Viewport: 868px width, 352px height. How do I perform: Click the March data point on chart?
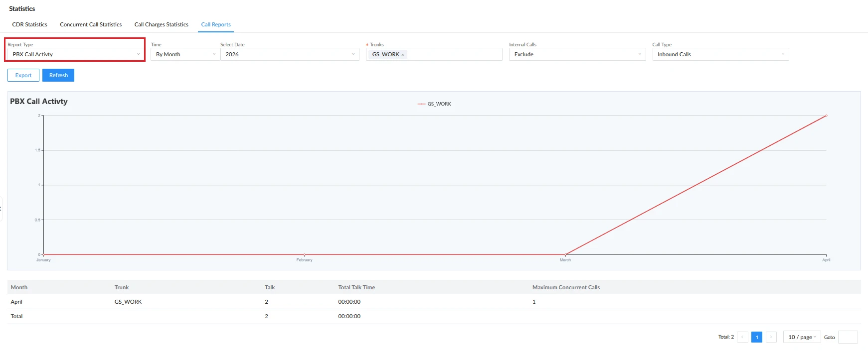(565, 254)
